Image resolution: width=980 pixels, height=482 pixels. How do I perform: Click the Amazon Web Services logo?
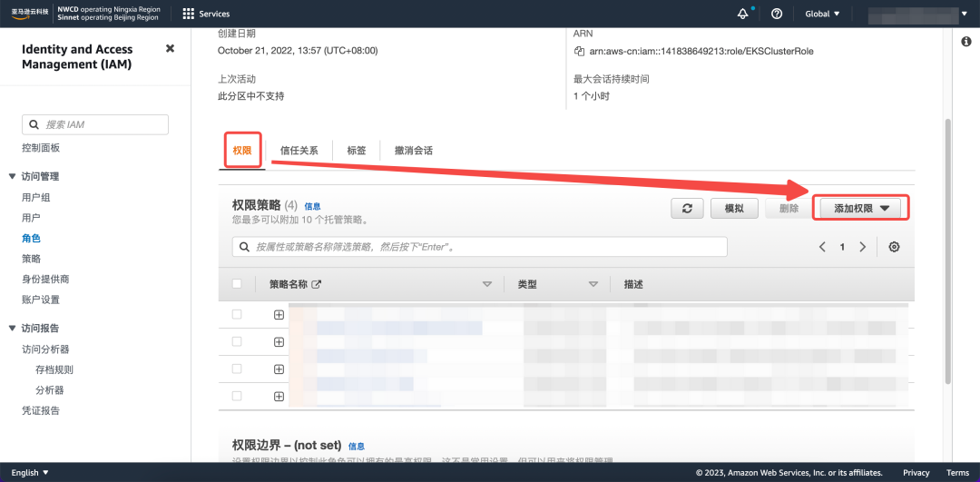tap(29, 14)
